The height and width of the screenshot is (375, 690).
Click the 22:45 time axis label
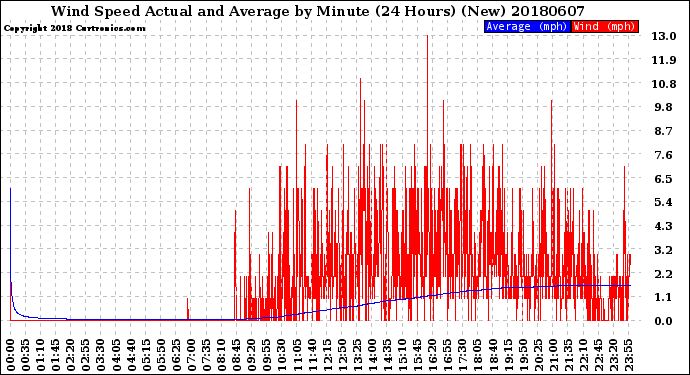click(x=598, y=355)
